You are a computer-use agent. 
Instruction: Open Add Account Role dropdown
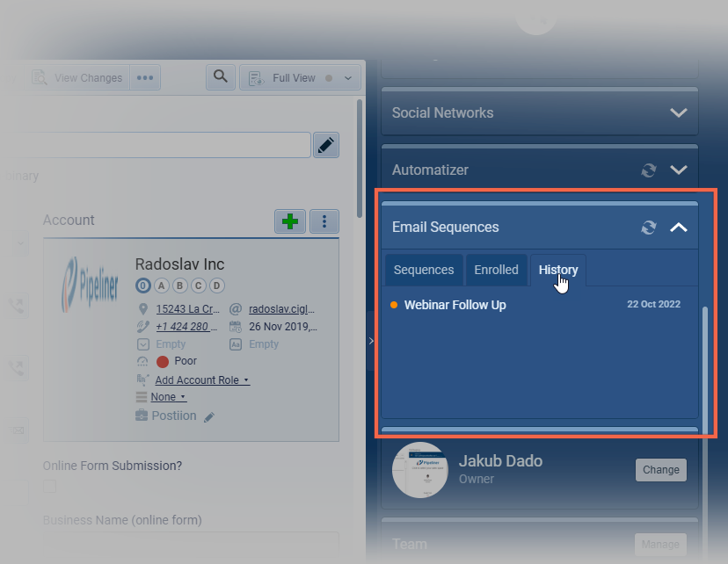click(x=202, y=380)
